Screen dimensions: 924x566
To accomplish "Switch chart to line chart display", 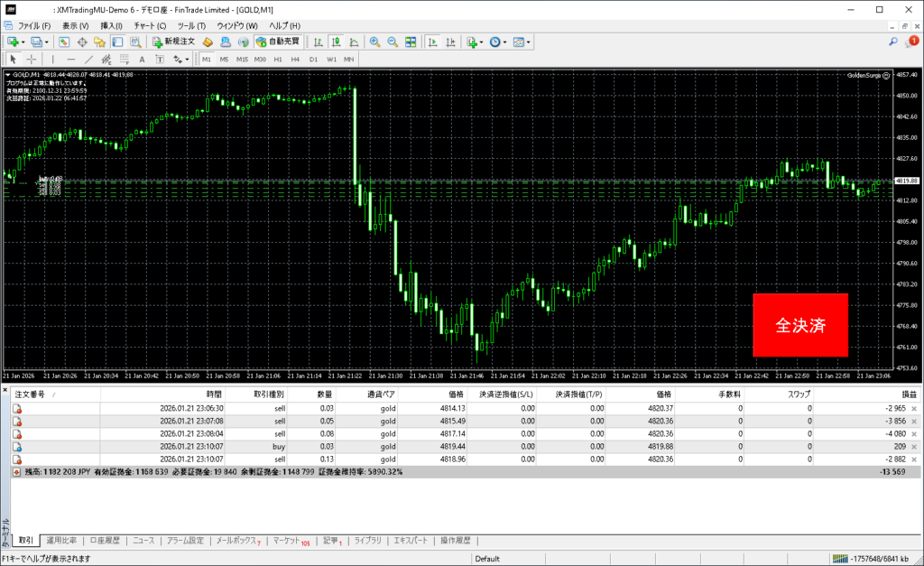I will [x=353, y=42].
